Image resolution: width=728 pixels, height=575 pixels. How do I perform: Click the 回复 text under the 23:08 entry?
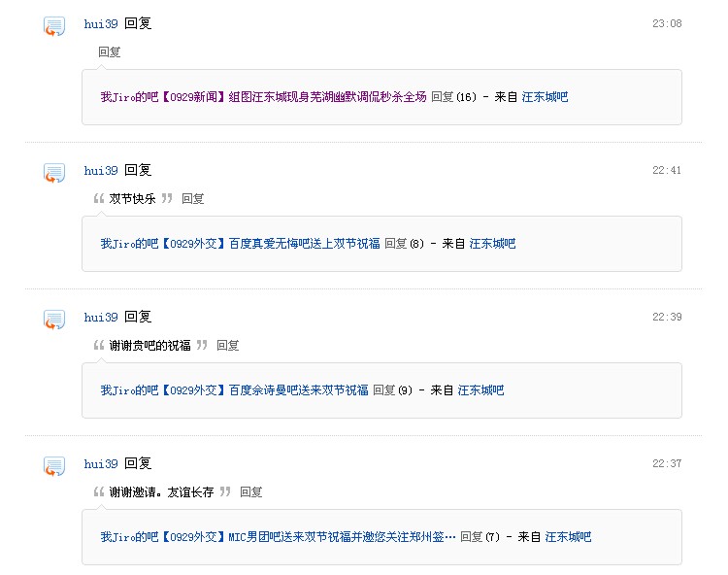pyautogui.click(x=109, y=52)
